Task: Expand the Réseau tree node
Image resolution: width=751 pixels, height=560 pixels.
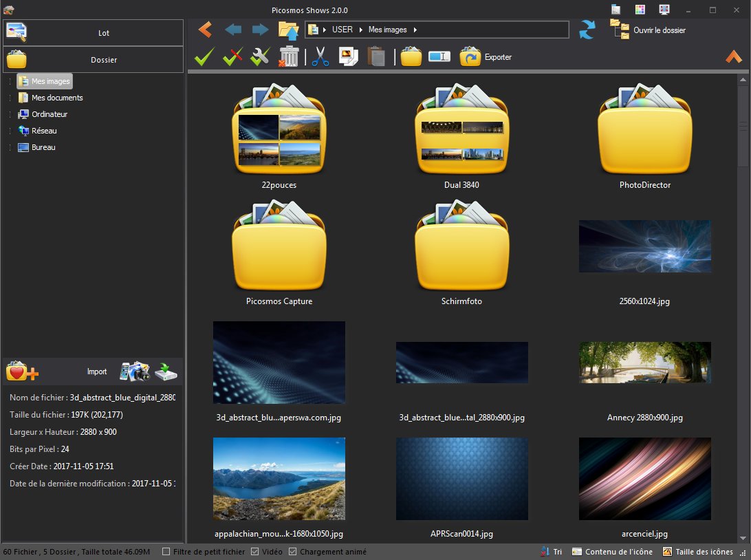Action: [x=10, y=131]
